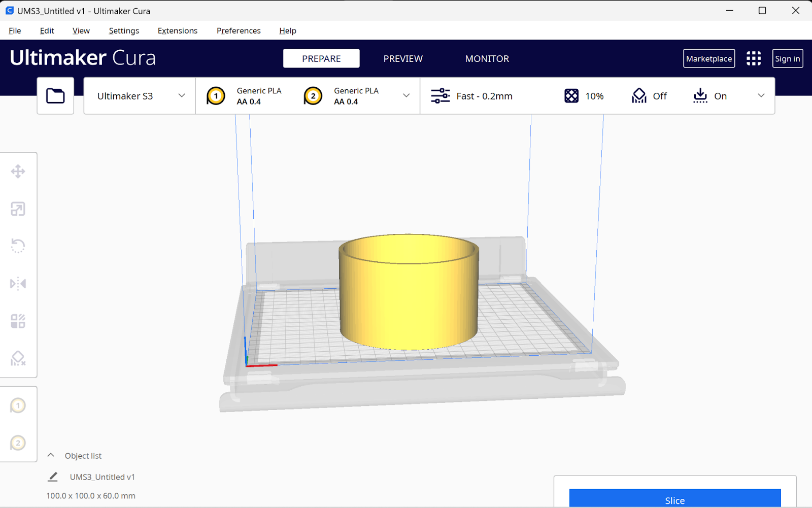Select the Support Blocker tool
Screen dimensions: 812x508
[18, 358]
